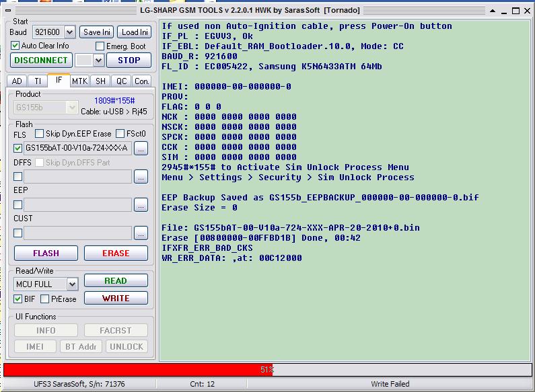
Task: Click the WRITE button
Action: pos(116,299)
